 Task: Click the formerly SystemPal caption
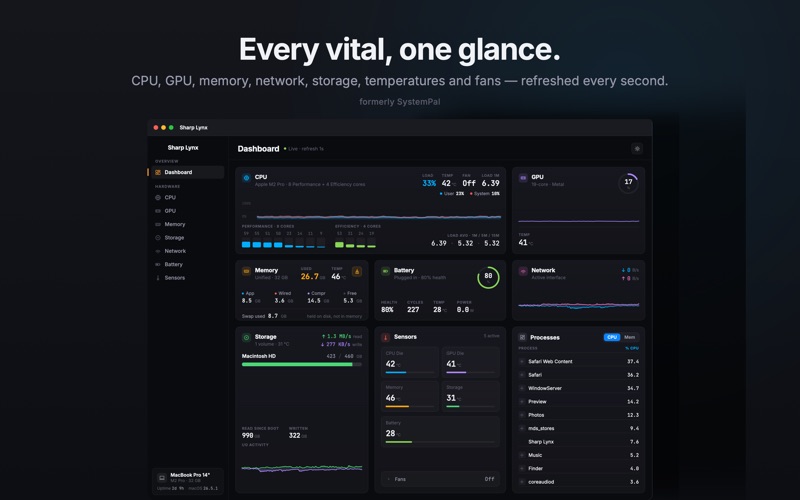[x=399, y=102]
